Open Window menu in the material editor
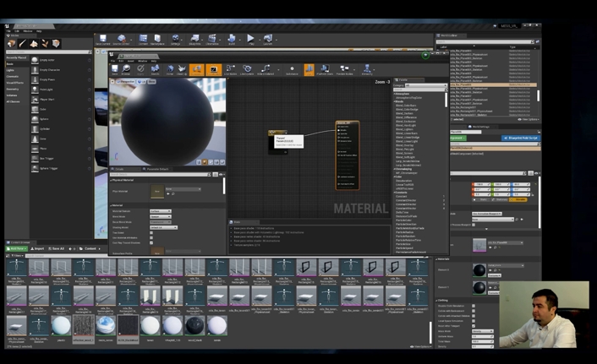597x364 pixels. click(x=142, y=61)
